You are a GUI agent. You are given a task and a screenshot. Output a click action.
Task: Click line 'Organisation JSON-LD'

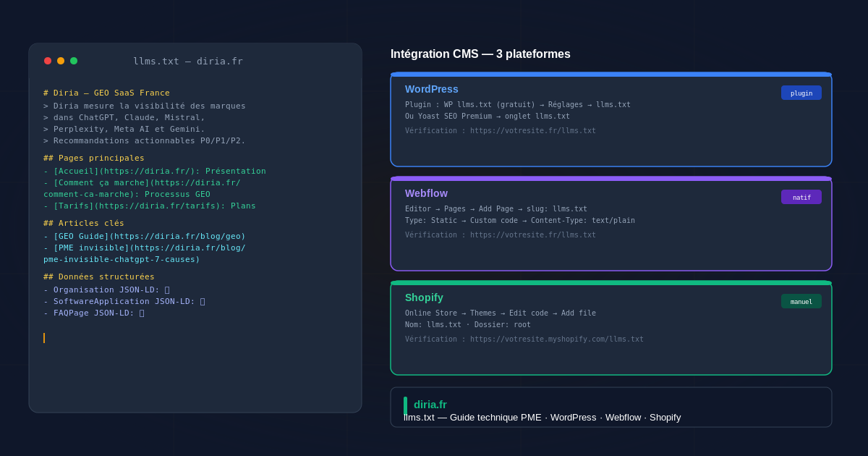pyautogui.click(x=106, y=290)
